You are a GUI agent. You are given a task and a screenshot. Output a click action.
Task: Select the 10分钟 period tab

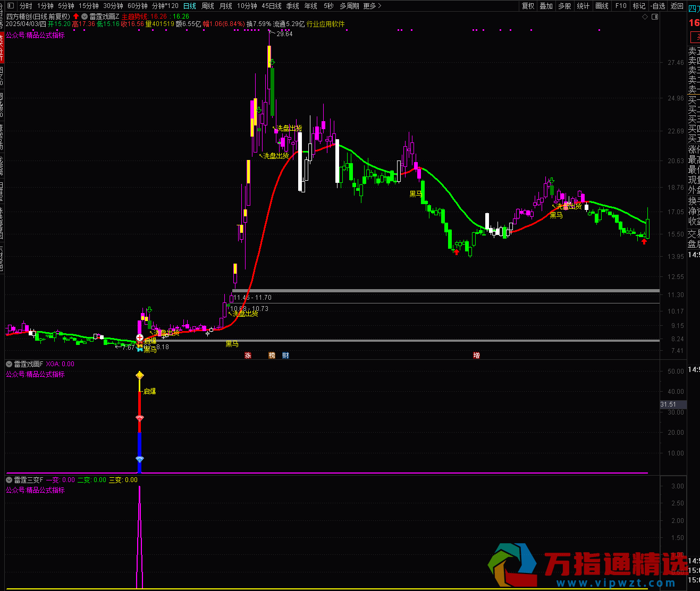[x=247, y=6]
